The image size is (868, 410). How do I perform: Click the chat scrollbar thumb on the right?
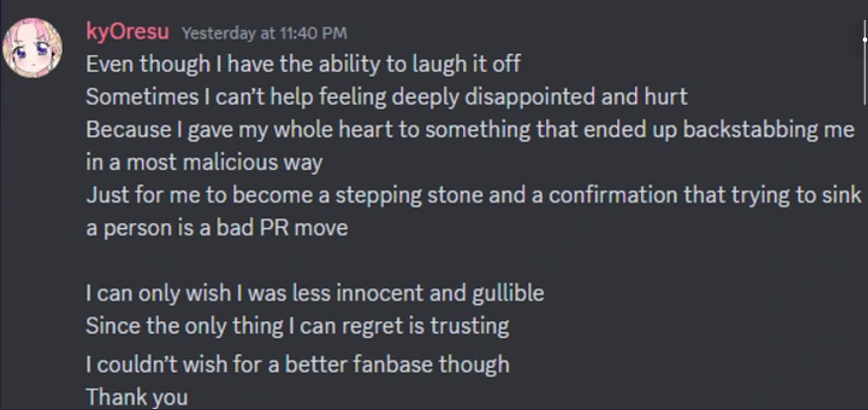click(864, 63)
